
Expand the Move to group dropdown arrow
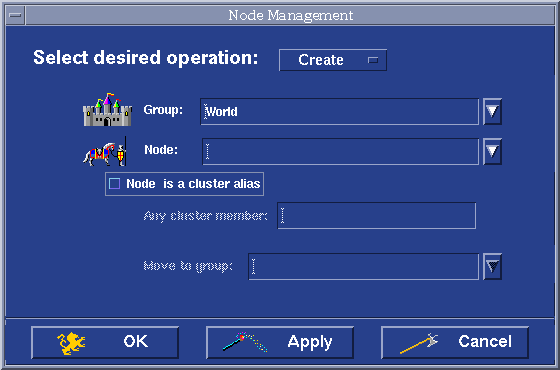pyautogui.click(x=492, y=266)
